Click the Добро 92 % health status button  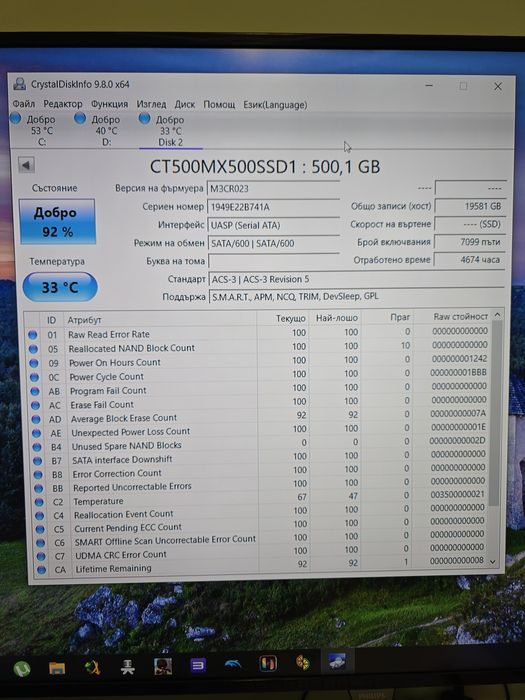pyautogui.click(x=57, y=222)
